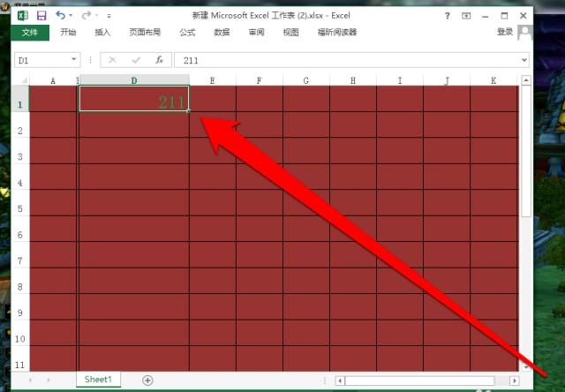565x392 pixels.
Task: Select column K header
Action: point(493,80)
